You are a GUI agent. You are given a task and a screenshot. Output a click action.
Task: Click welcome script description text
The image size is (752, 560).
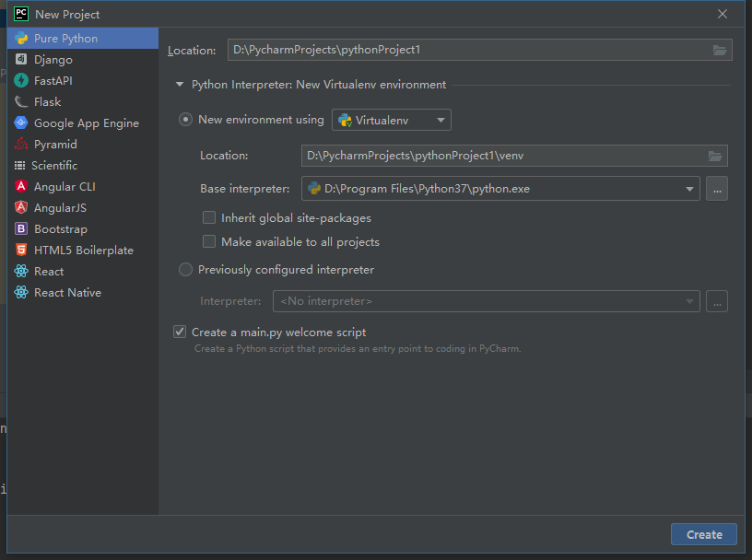(x=358, y=348)
